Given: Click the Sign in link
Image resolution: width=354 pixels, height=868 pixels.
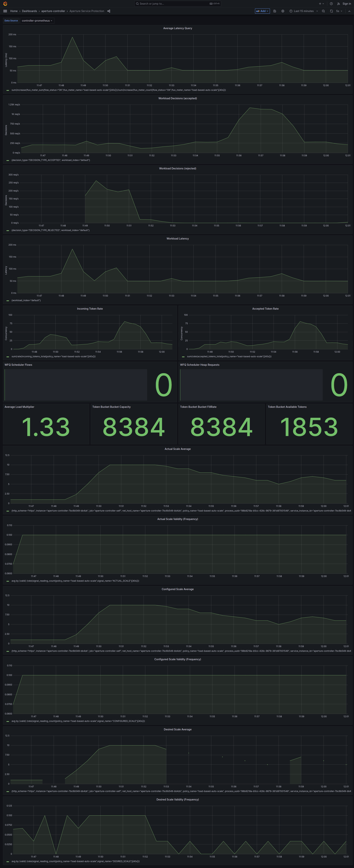Looking at the screenshot, I should point(347,4).
